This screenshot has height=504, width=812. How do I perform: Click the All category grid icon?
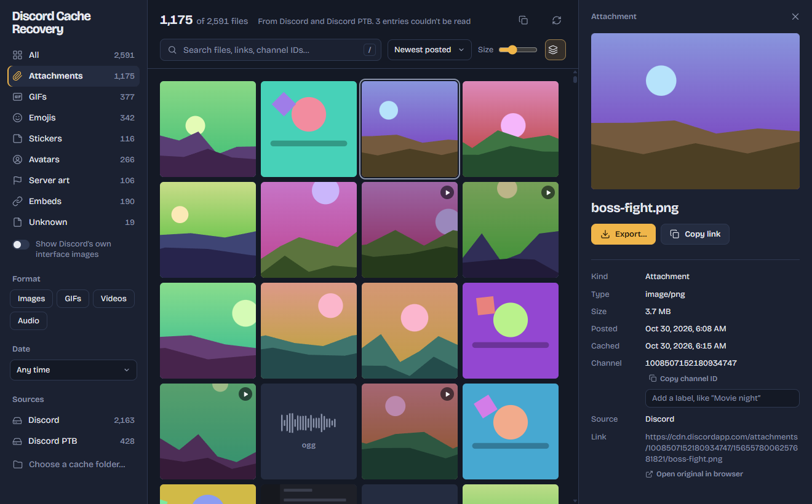pyautogui.click(x=18, y=55)
